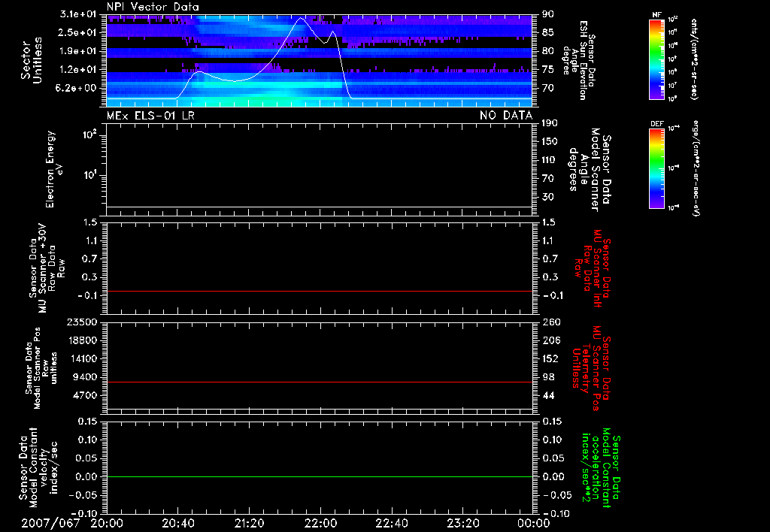Click the cnts/(cm**2-sr-sec) units label
770x532 pixels.
(694, 59)
